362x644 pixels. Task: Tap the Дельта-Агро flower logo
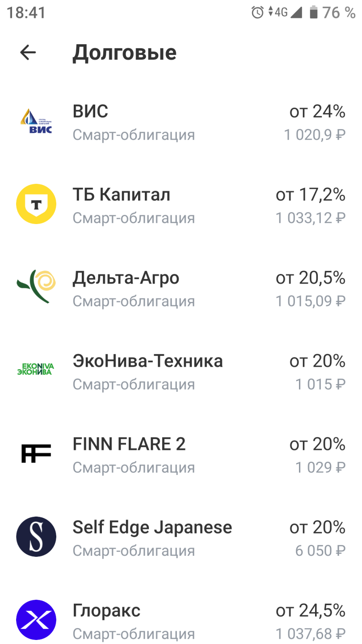[x=36, y=287]
